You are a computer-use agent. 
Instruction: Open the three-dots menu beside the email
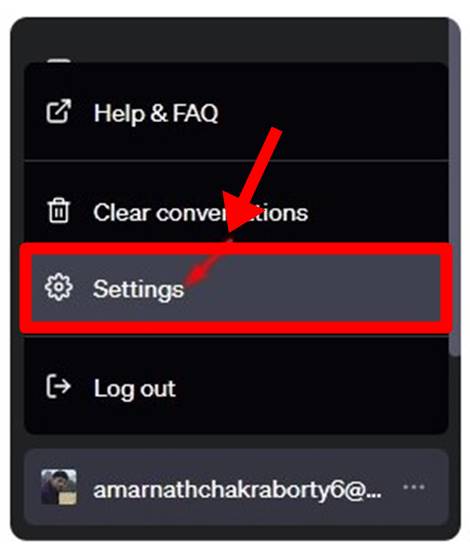point(414,487)
